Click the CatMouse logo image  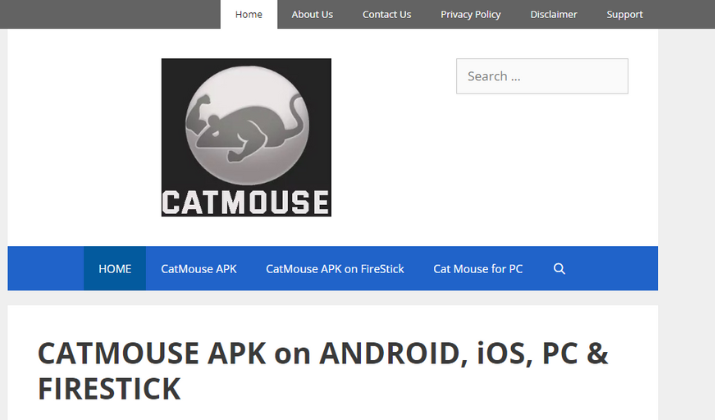(x=246, y=137)
